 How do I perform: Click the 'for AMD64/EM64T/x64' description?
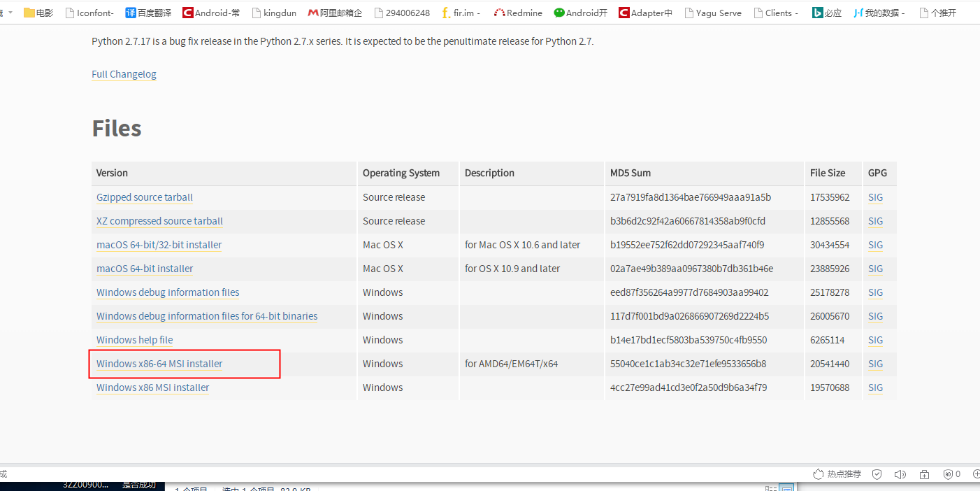point(511,364)
